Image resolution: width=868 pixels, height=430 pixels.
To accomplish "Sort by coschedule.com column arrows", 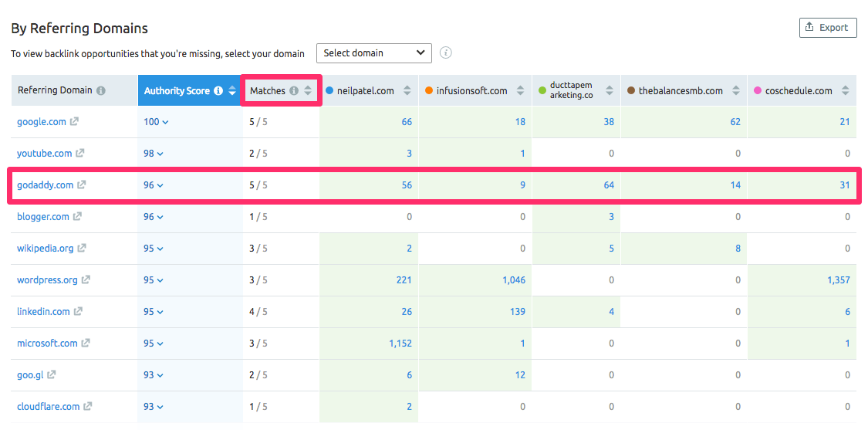I will (846, 91).
